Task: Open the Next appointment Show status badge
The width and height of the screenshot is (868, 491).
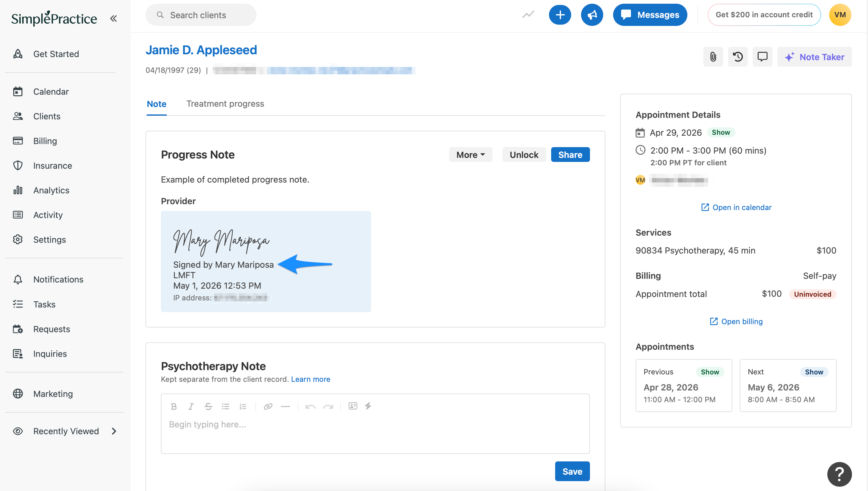Action: point(814,372)
